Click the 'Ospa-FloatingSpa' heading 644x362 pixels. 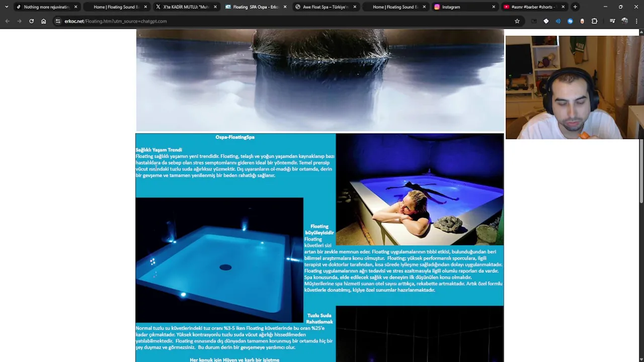click(235, 137)
